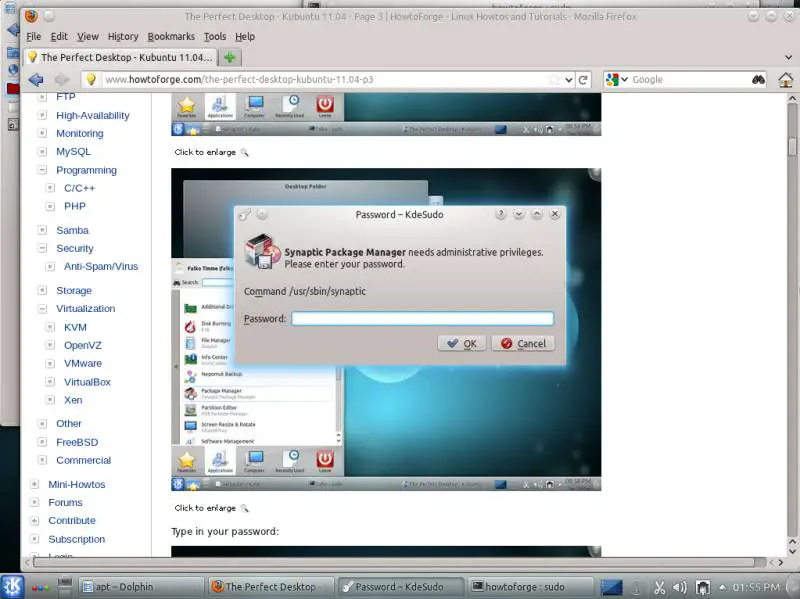Click the expander box beside Storage
Screen dimensions: 800x599
[43, 290]
